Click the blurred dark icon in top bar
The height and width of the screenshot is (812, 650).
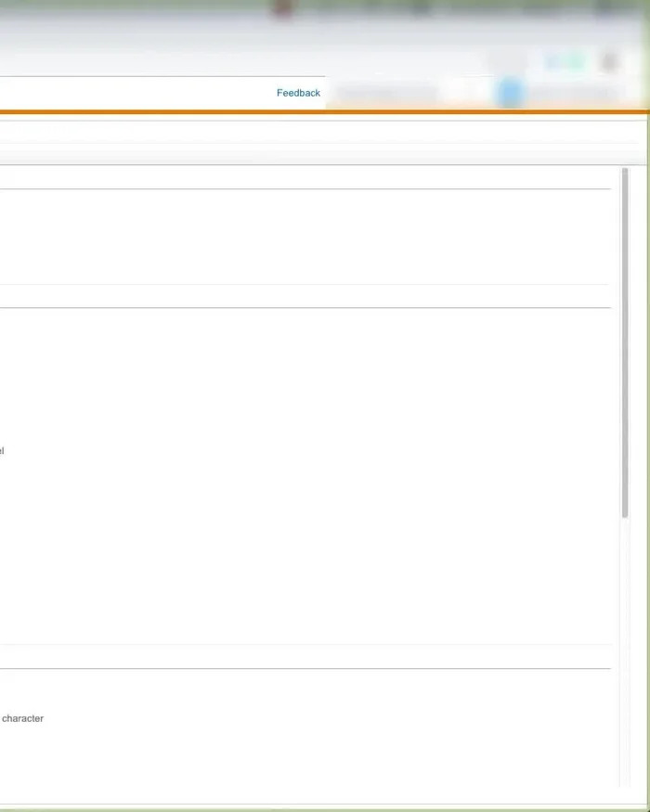[x=422, y=8]
